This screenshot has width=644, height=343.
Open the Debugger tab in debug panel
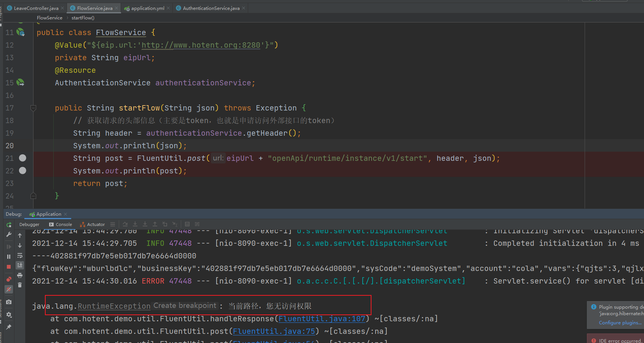pos(29,224)
